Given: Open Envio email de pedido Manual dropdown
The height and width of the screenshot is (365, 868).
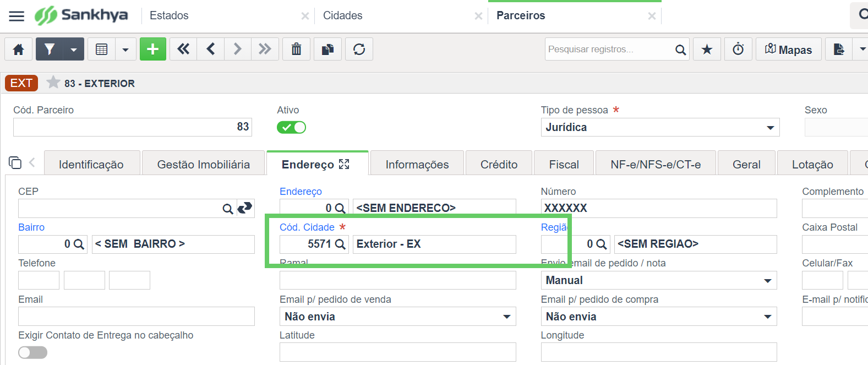Looking at the screenshot, I should (659, 280).
